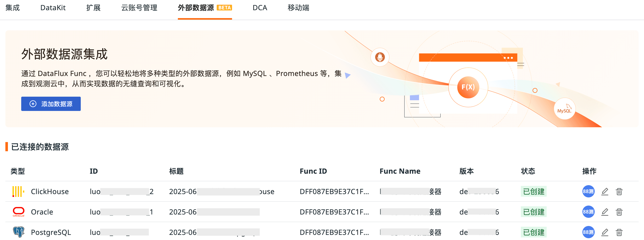Delete the ClickHouse data source
644x240 pixels.
point(619,192)
